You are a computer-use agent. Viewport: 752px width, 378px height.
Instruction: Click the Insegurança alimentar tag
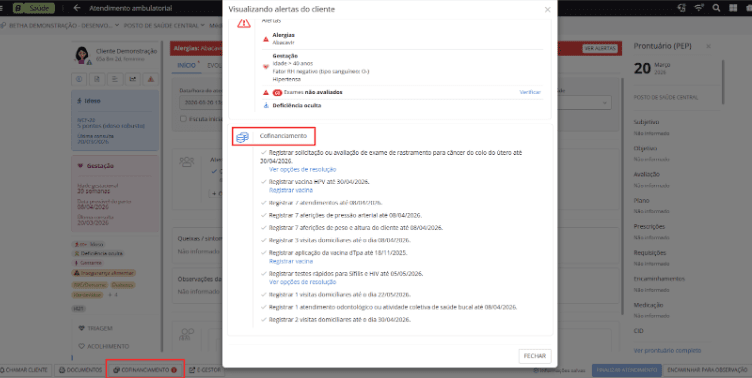(104, 272)
